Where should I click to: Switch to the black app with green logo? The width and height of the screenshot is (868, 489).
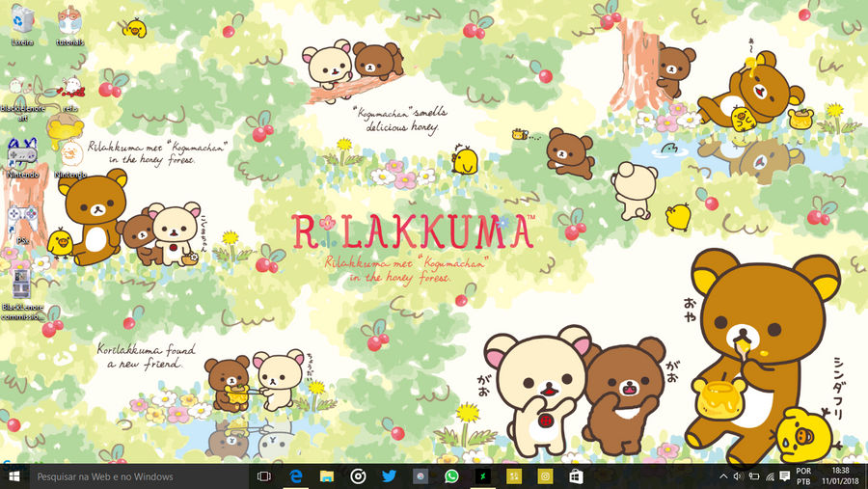point(483,476)
